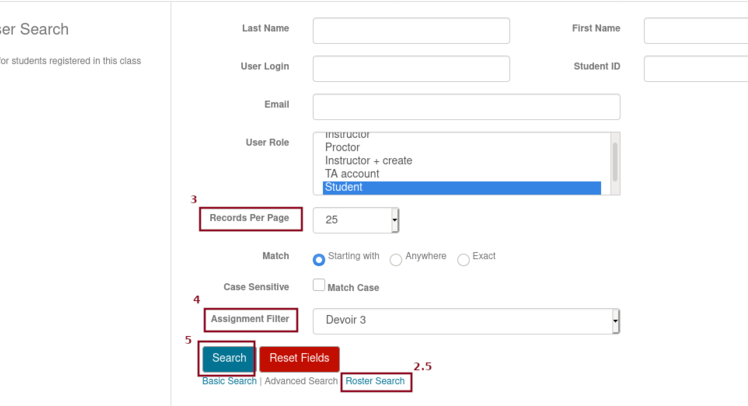Click into the Email field
The height and width of the screenshot is (406, 748).
[x=466, y=107]
